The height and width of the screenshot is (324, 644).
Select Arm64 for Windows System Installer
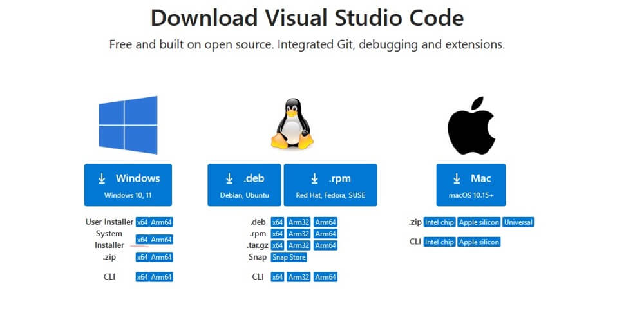tap(162, 240)
